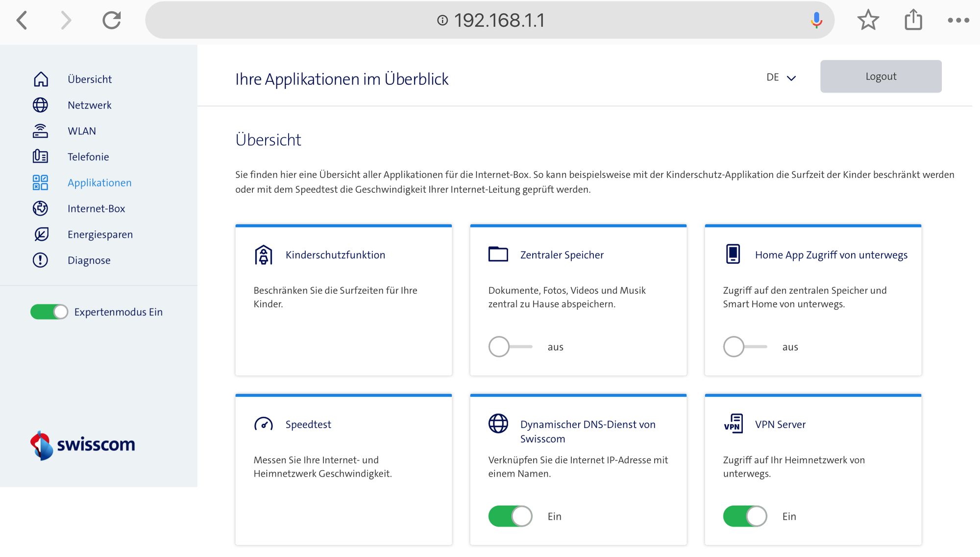Click the Dynamischer DNS globe icon
Screen dimensions: 980x557
click(x=498, y=424)
